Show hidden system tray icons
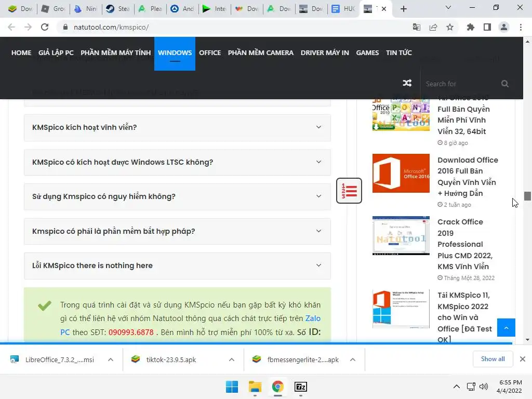Screen dimensions: 532x399 (457, 387)
